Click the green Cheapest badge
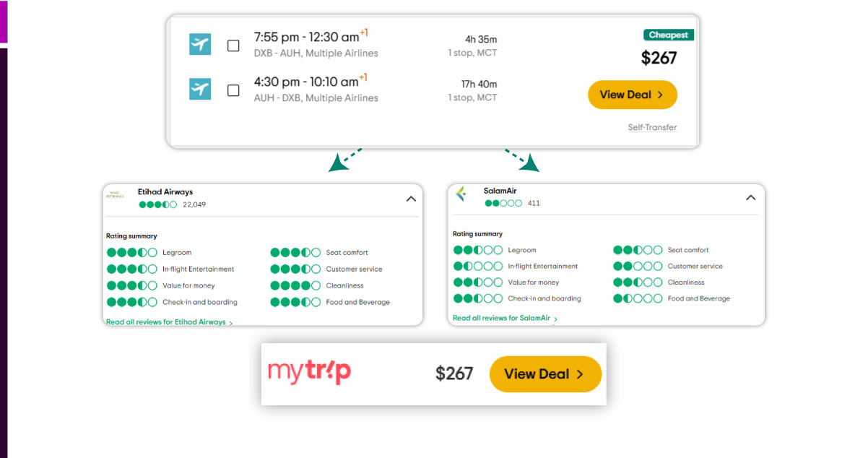The image size is (868, 458). [x=668, y=35]
